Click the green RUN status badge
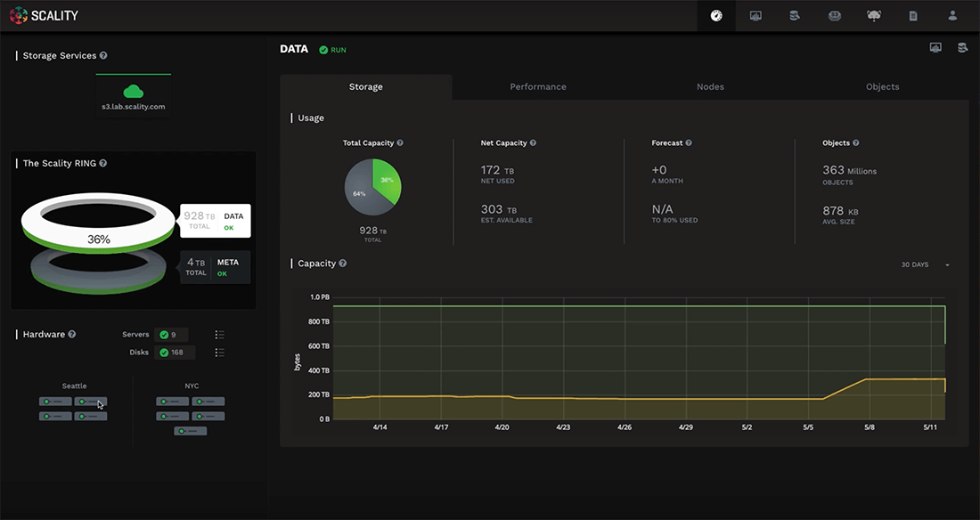Viewport: 980px width, 520px height. [332, 49]
